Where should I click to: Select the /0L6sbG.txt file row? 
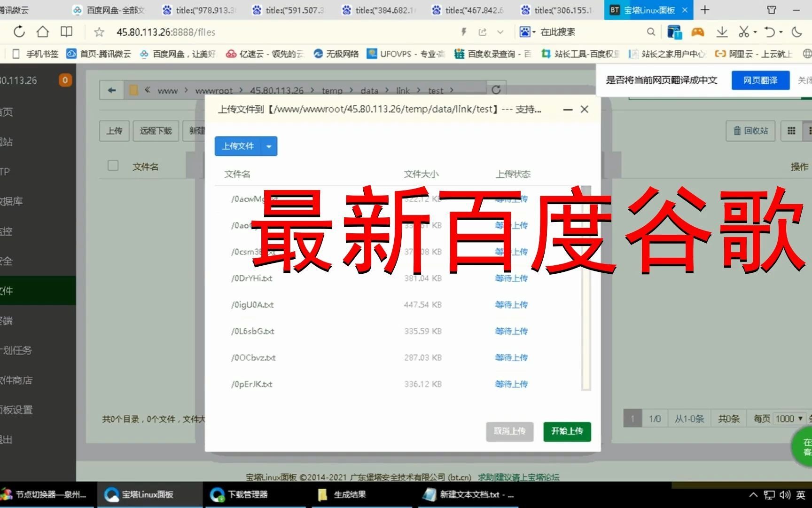click(x=398, y=331)
